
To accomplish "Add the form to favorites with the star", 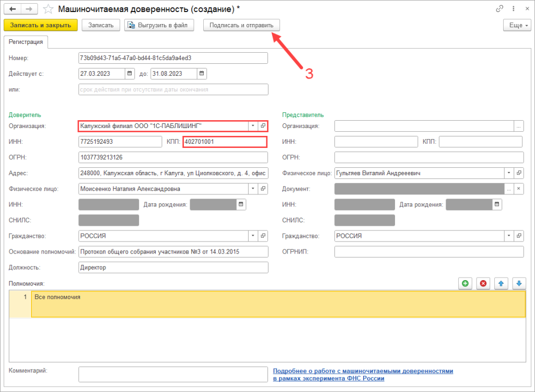I will pyautogui.click(x=48, y=9).
